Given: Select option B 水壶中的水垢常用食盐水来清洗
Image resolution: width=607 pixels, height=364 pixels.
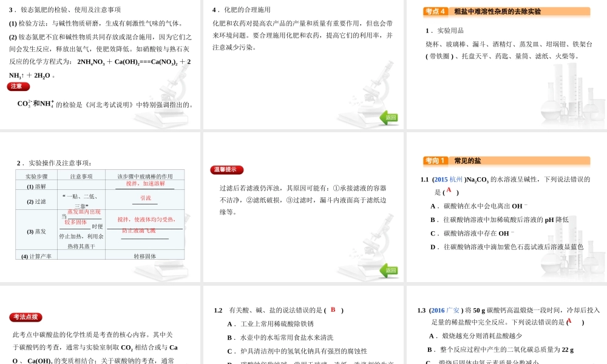Looking at the screenshot, I should 280,337.
